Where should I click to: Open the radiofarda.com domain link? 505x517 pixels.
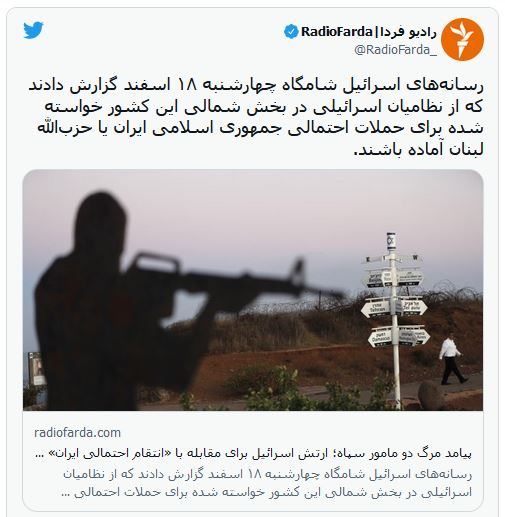[77, 433]
